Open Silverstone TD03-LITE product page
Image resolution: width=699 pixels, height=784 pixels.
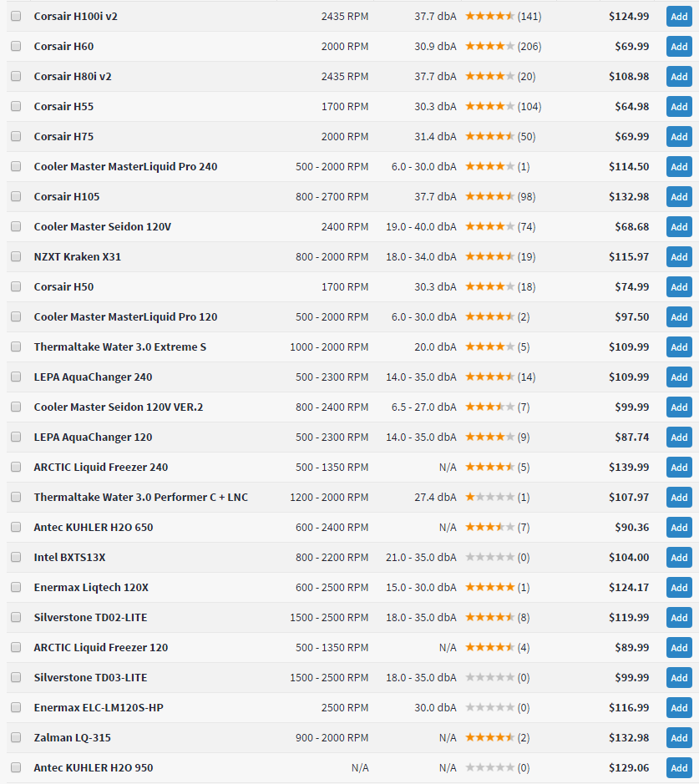tap(90, 677)
